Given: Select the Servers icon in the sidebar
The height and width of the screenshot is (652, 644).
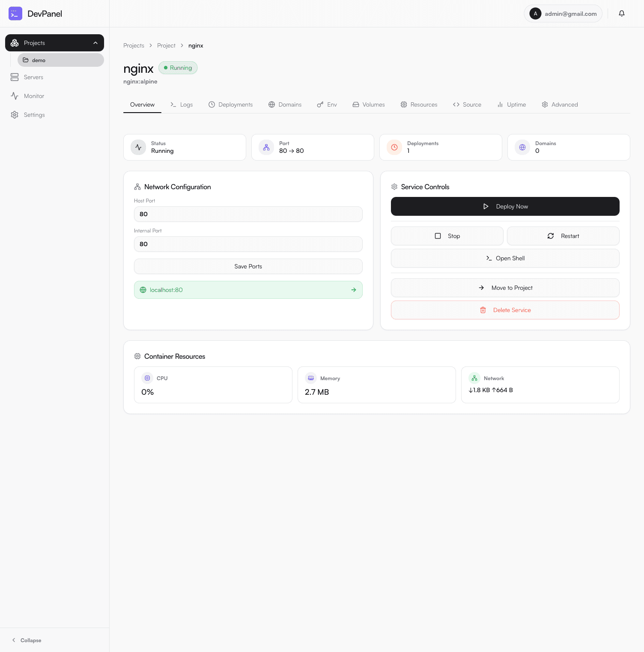Looking at the screenshot, I should [x=15, y=77].
